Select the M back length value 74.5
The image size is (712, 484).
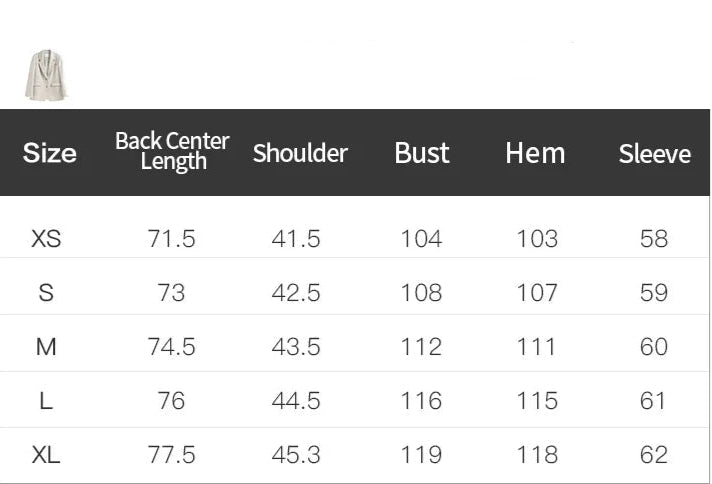[171, 347]
